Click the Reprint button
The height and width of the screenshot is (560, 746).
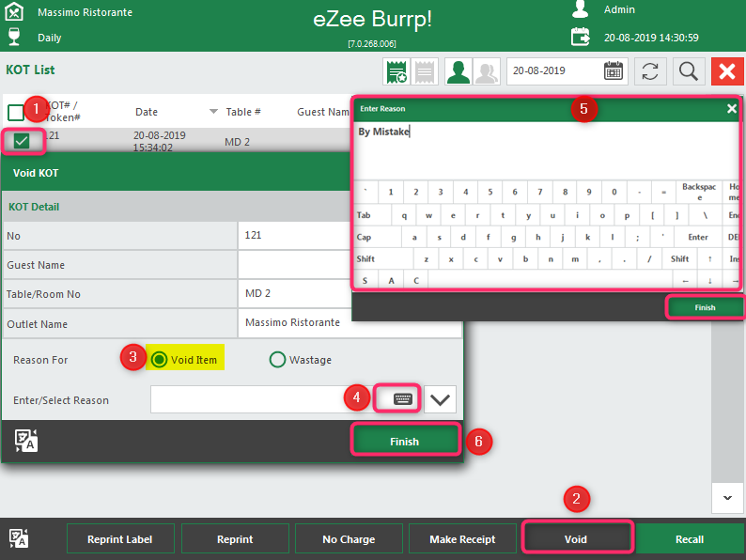235,539
